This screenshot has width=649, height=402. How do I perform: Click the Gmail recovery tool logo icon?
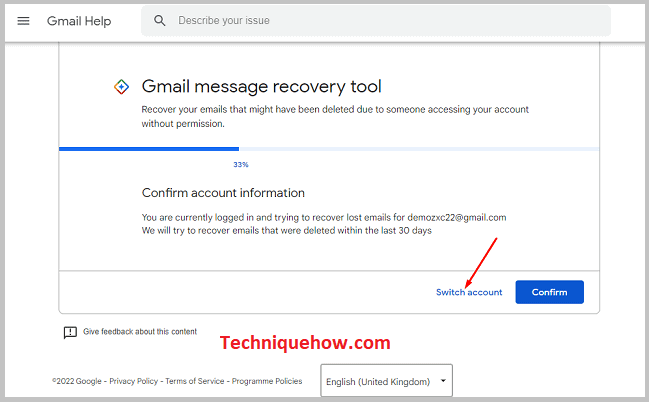pyautogui.click(x=121, y=87)
